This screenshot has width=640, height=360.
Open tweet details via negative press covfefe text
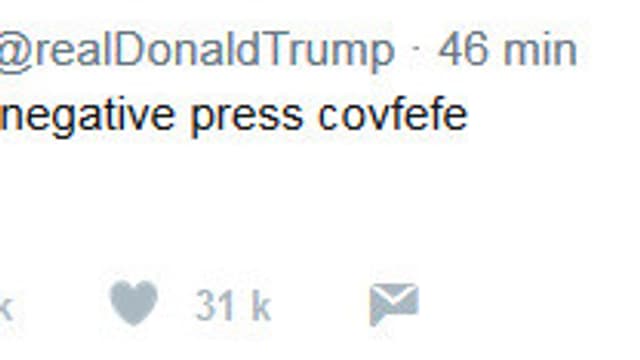tap(234, 117)
